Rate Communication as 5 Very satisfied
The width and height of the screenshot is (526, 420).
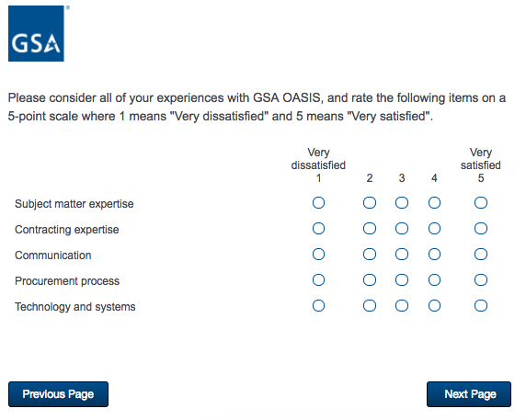click(x=481, y=254)
